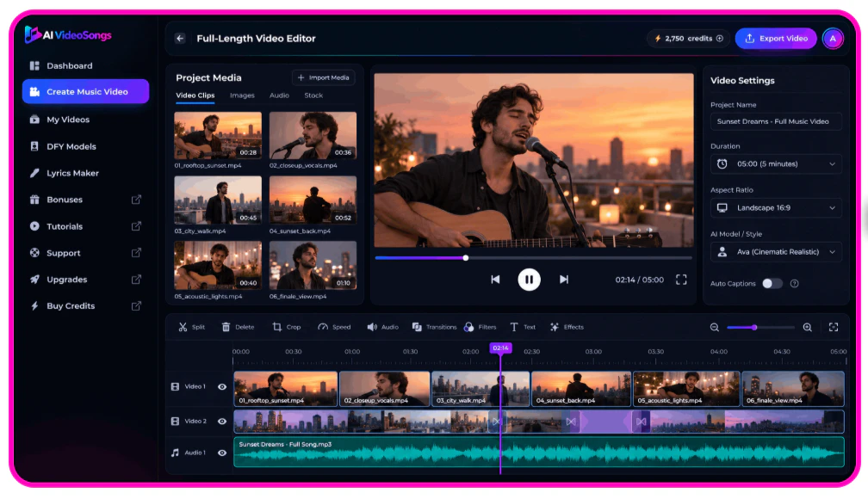The height and width of the screenshot is (499, 868).
Task: Click the timeline zoom slider handle
Action: coord(754,328)
